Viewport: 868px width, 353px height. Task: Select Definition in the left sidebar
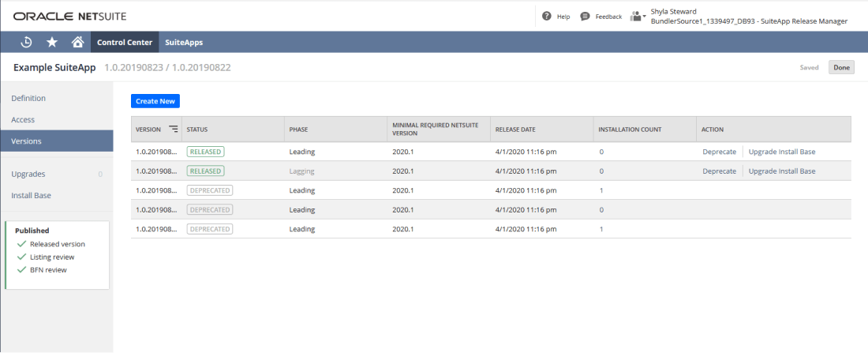[28, 98]
